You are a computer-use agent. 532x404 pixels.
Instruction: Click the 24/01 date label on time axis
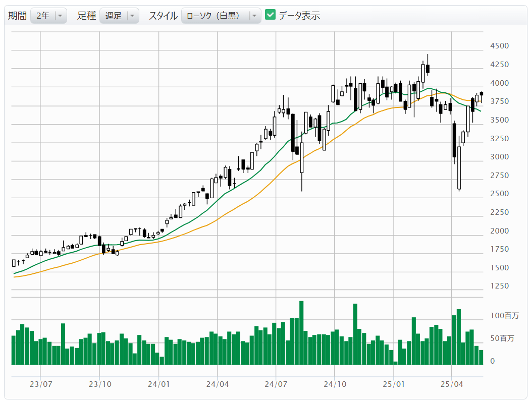pyautogui.click(x=158, y=384)
